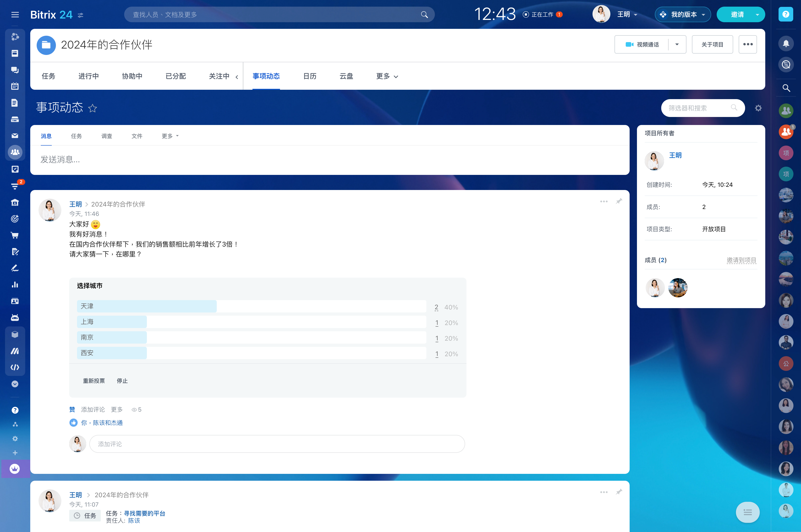Screen dimensions: 801x532
Task: Click the calendar icon in left sidebar
Action: tap(15, 86)
